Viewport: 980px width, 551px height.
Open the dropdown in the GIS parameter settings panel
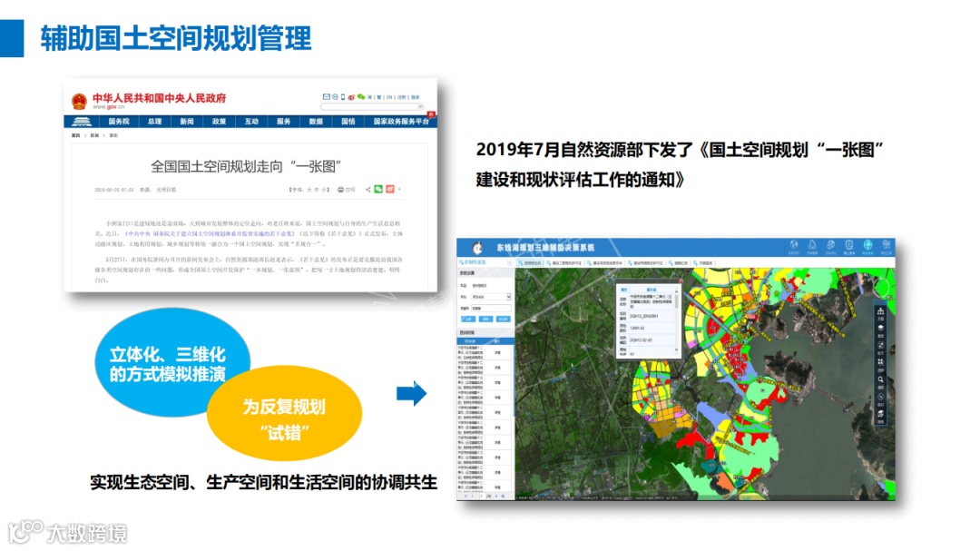pyautogui.click(x=508, y=297)
